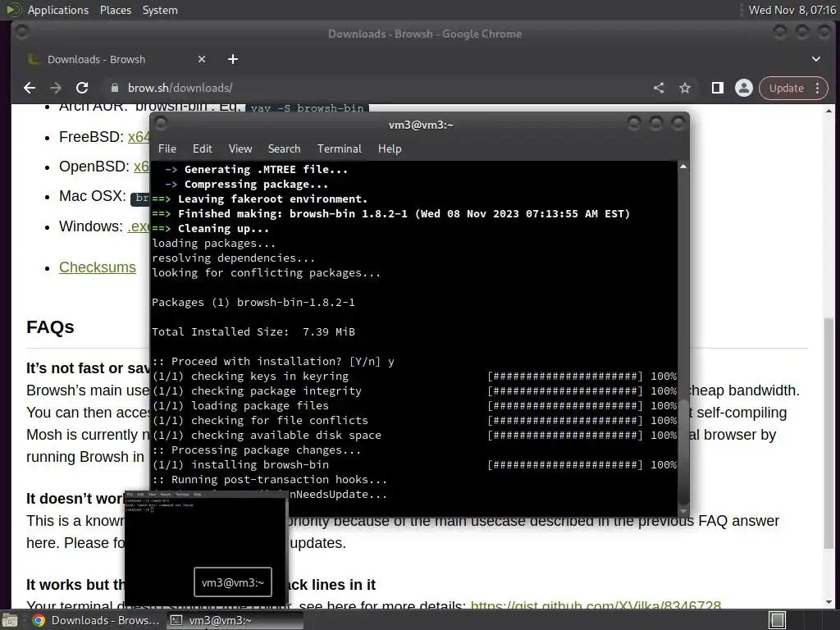Open the Places menu in the top panel
The width and height of the screenshot is (840, 630).
(116, 10)
